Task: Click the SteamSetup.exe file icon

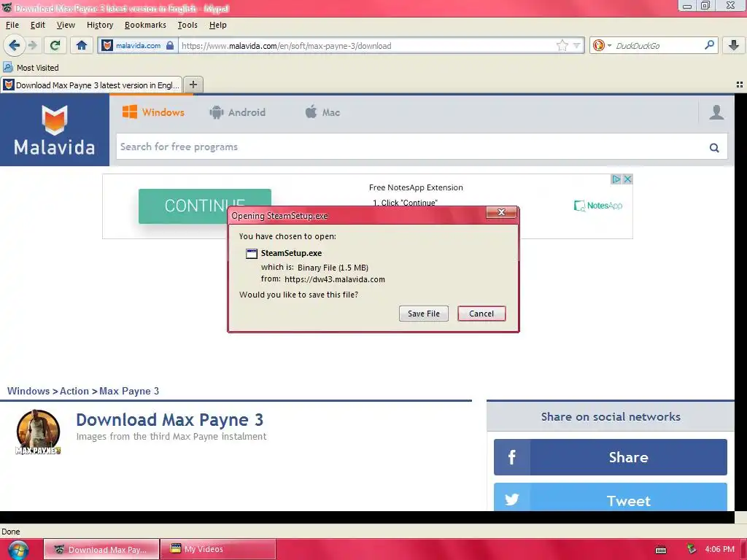Action: coord(251,253)
